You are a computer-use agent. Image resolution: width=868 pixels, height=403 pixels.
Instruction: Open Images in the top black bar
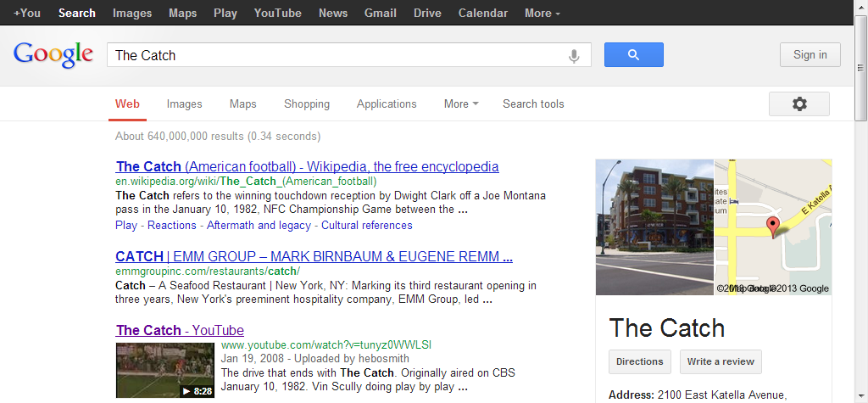132,14
